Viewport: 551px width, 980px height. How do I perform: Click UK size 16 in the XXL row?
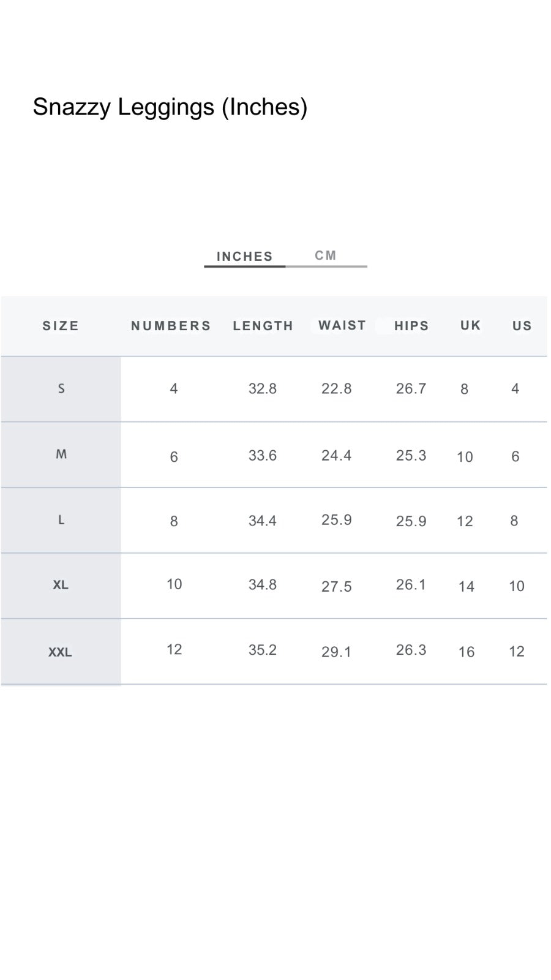click(x=467, y=652)
